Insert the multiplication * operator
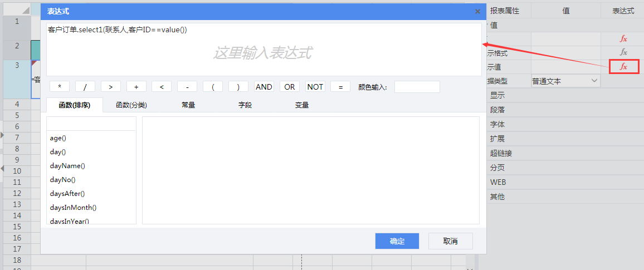Screen dimensions: 644x270 [x=60, y=87]
